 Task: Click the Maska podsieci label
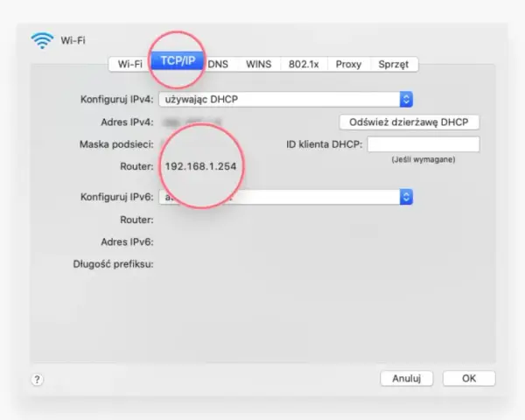point(116,144)
